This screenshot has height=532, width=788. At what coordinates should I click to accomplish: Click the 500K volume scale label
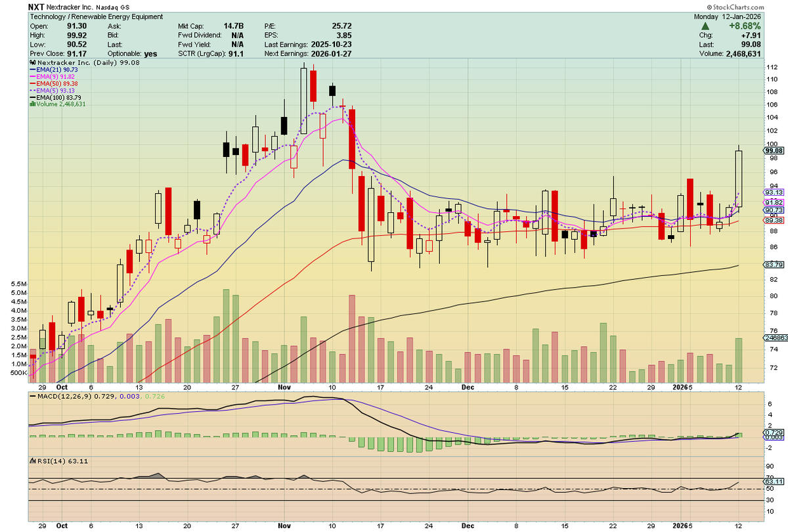coord(19,373)
